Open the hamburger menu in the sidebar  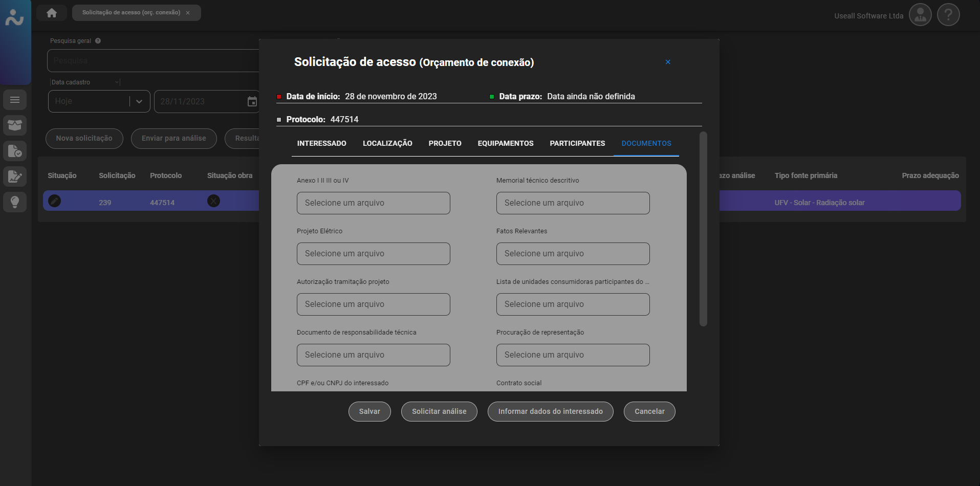point(15,100)
